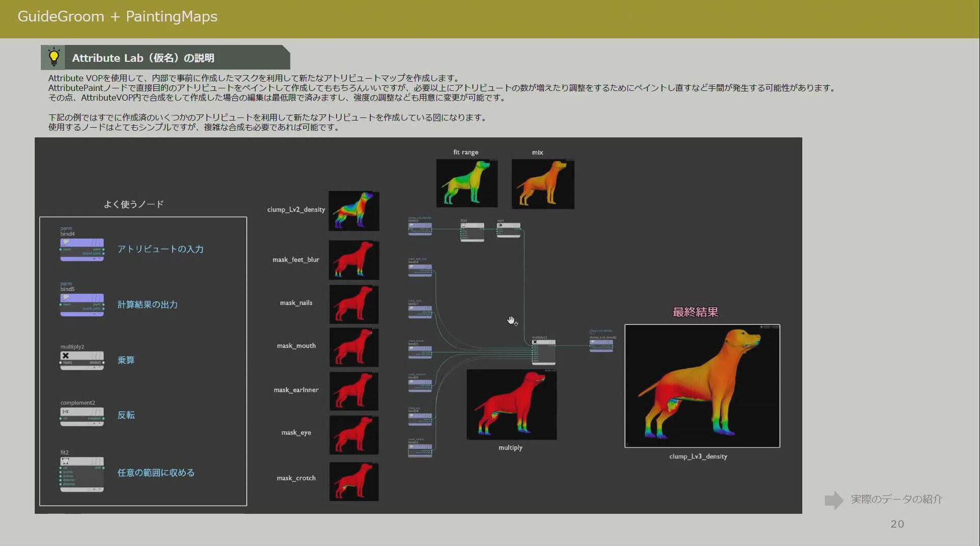This screenshot has height=546, width=980.
Task: Select the mask_feet_blur thumbnail
Action: tap(354, 260)
